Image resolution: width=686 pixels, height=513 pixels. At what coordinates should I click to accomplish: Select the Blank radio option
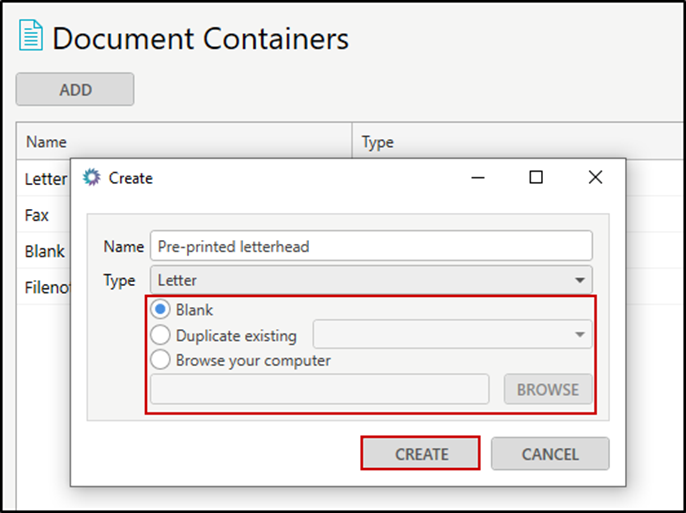tap(160, 310)
